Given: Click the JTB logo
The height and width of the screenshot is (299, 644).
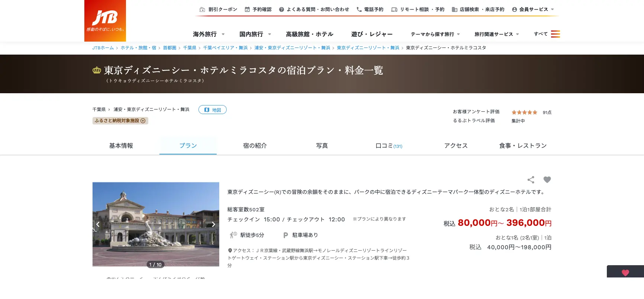Looking at the screenshot, I should (x=105, y=20).
